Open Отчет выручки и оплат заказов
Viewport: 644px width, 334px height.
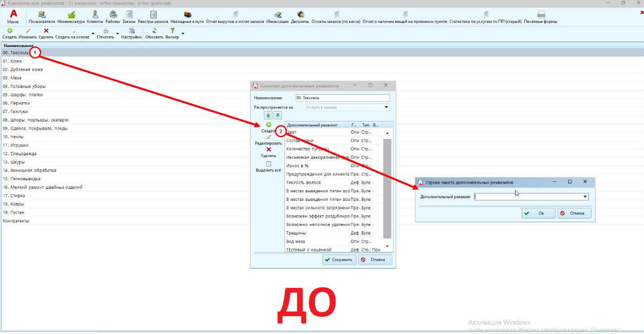click(x=235, y=17)
